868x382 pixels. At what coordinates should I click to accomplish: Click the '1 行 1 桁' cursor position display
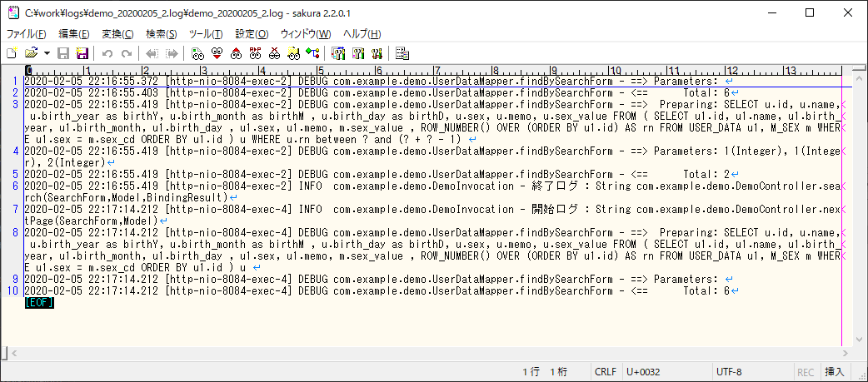[x=545, y=372]
